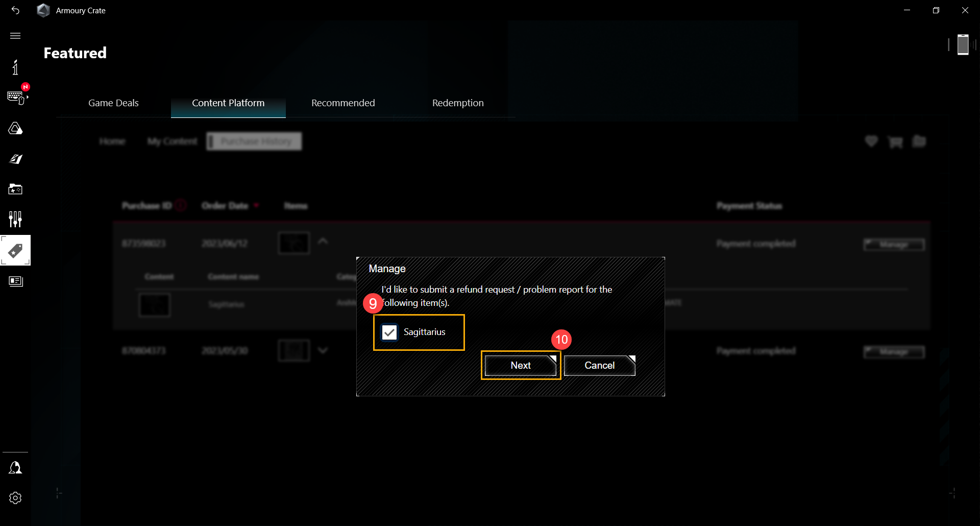Switch to Content Platform tab
The image size is (980, 526).
point(228,103)
